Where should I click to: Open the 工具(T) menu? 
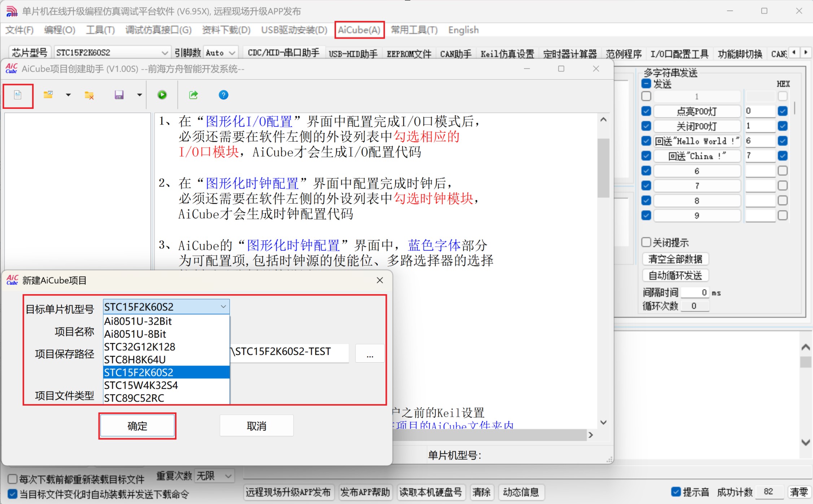pyautogui.click(x=100, y=30)
